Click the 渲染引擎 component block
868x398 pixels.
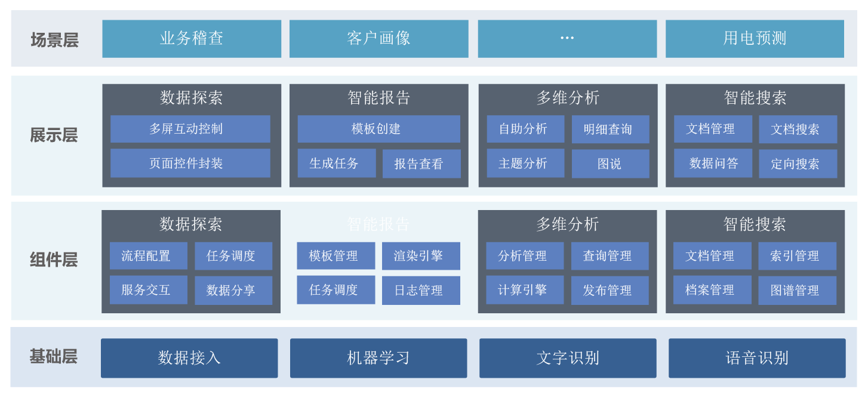[421, 256]
